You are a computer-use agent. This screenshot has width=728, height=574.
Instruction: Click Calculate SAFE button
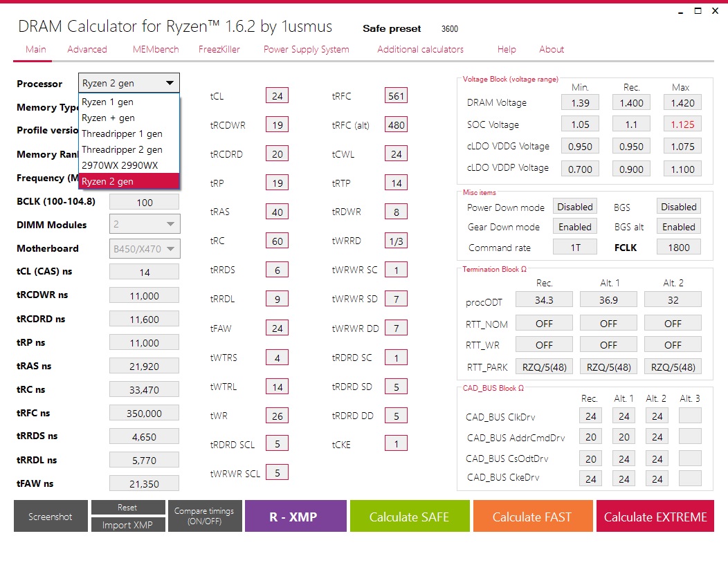tap(410, 516)
